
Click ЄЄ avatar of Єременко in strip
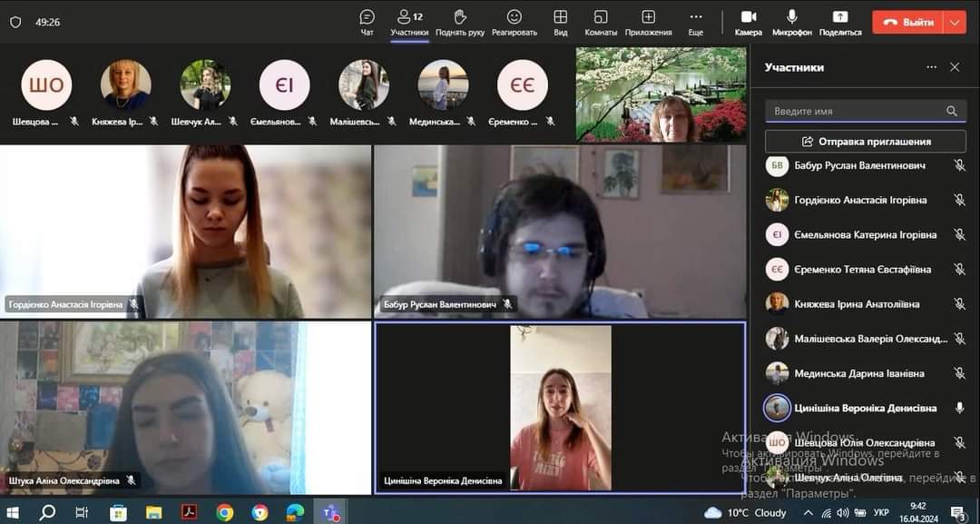(x=523, y=85)
